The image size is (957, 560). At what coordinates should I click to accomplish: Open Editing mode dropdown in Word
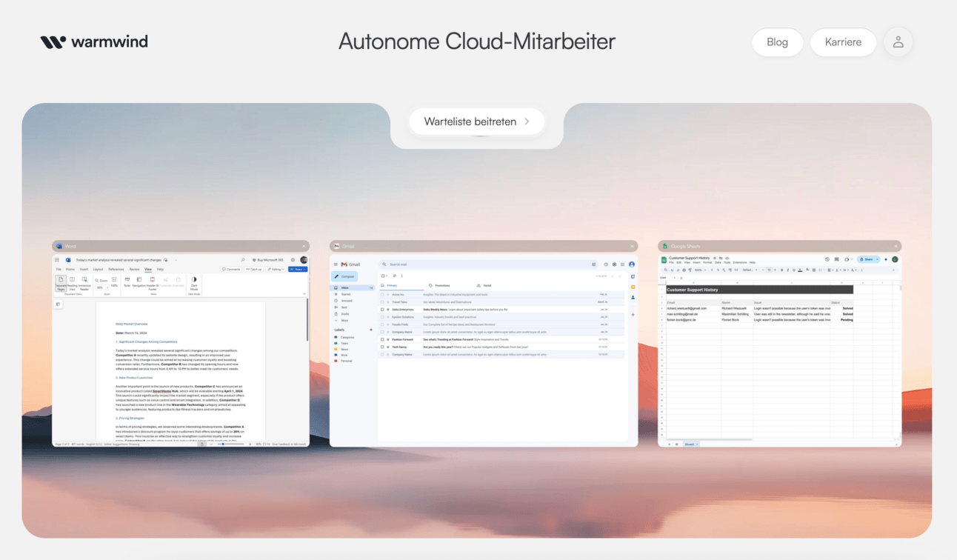[x=276, y=270]
